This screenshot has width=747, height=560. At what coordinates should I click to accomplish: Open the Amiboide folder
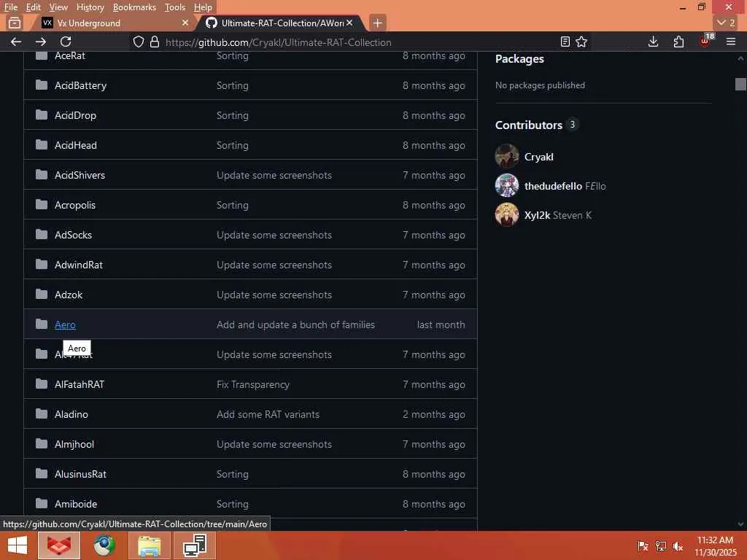76,505
